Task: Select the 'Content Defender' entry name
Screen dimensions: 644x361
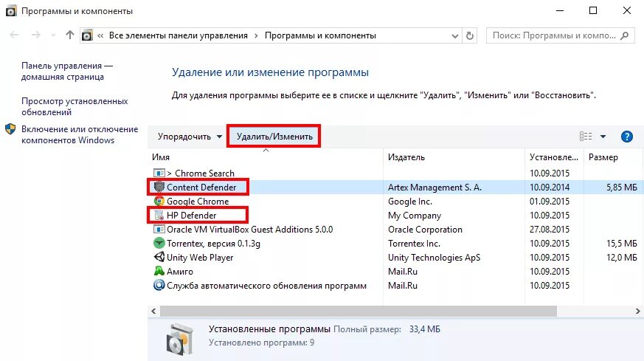Action: click(201, 187)
